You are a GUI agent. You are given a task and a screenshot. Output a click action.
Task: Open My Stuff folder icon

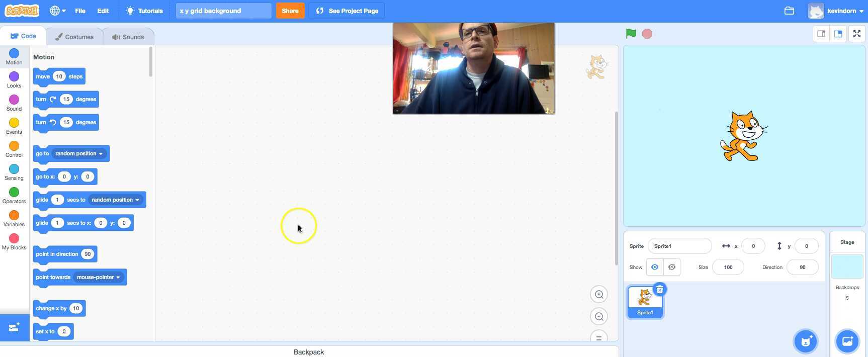pyautogui.click(x=789, y=11)
